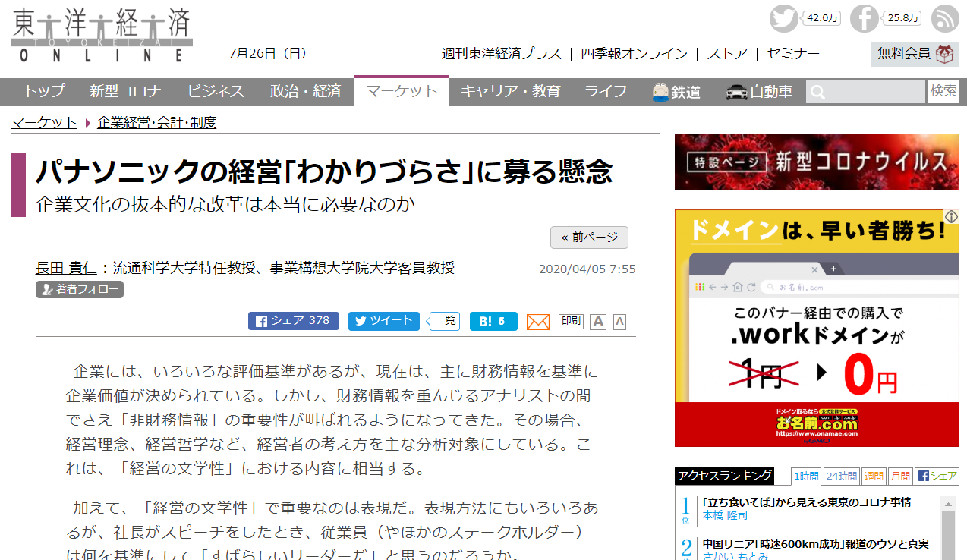967x560 pixels.
Task: Select the smaller font size A icon
Action: pos(619,322)
